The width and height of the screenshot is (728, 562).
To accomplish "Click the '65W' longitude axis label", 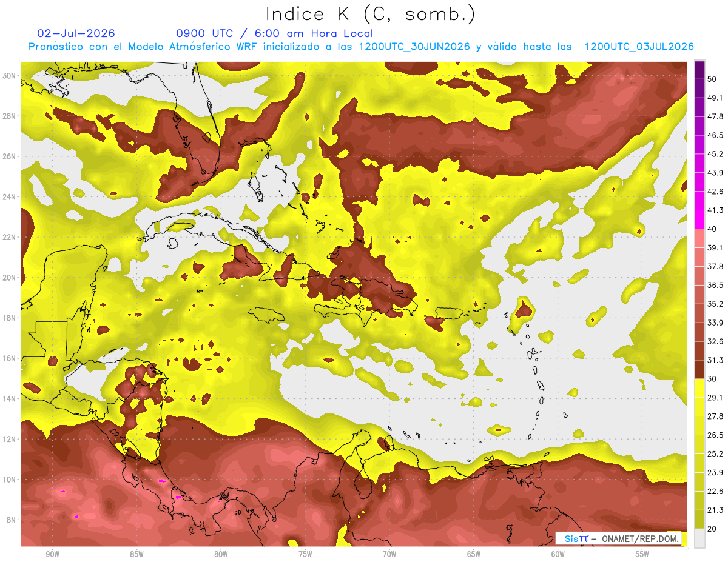I will click(x=474, y=555).
